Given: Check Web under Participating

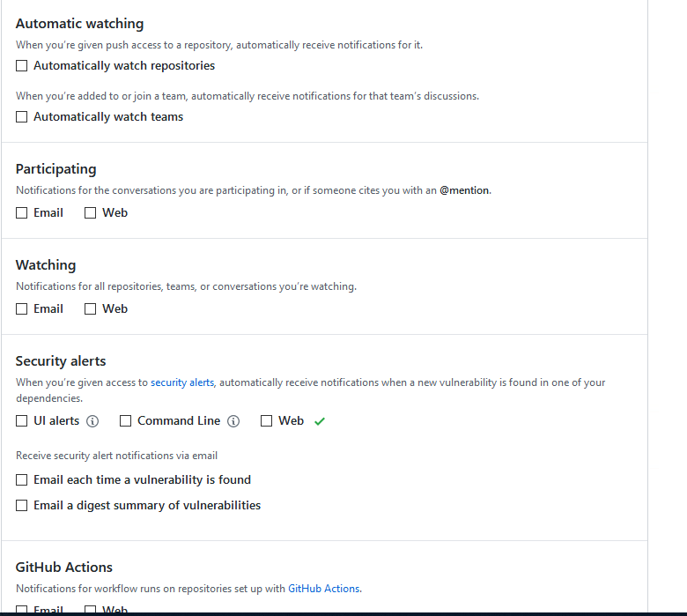Looking at the screenshot, I should coord(90,212).
